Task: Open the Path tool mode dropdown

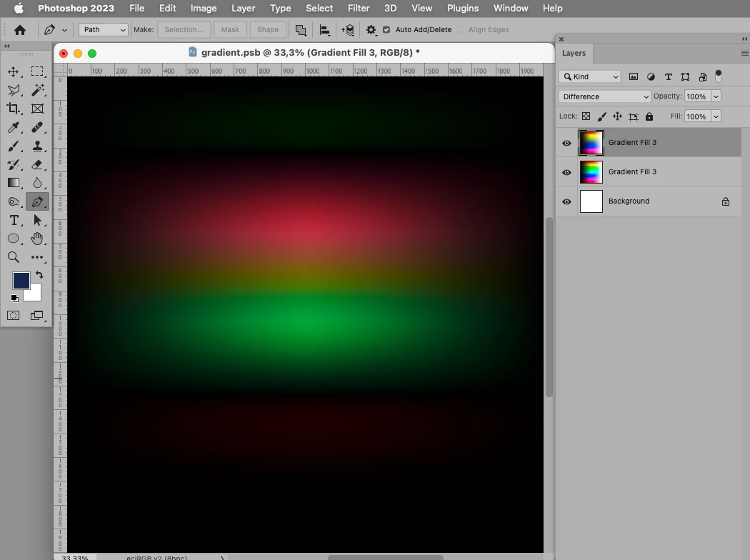Action: tap(104, 30)
